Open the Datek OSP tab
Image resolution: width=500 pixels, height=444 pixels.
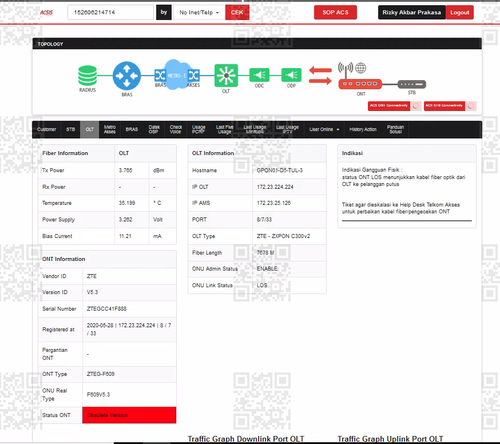point(154,129)
